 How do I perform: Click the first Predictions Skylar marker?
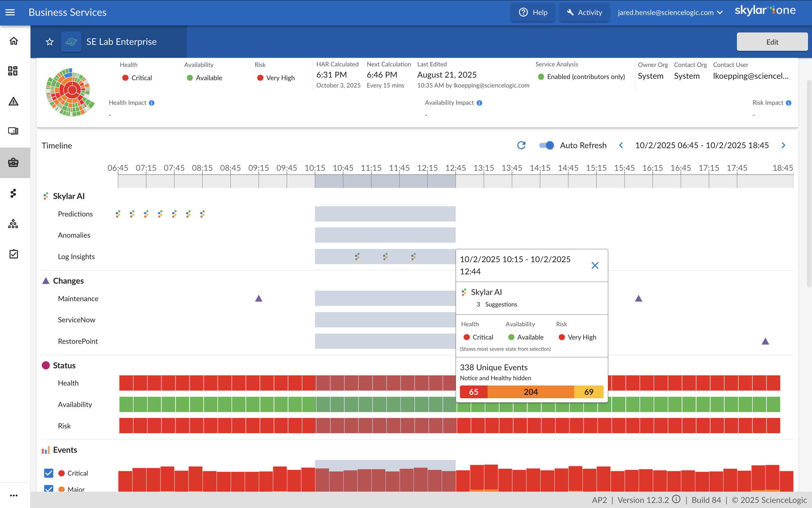click(x=118, y=214)
